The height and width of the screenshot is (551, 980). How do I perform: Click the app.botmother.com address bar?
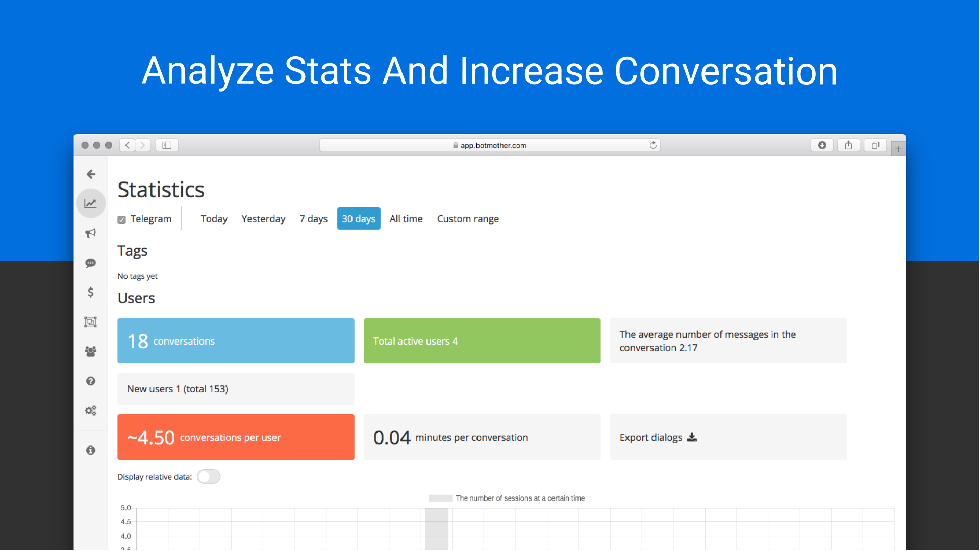(x=490, y=145)
